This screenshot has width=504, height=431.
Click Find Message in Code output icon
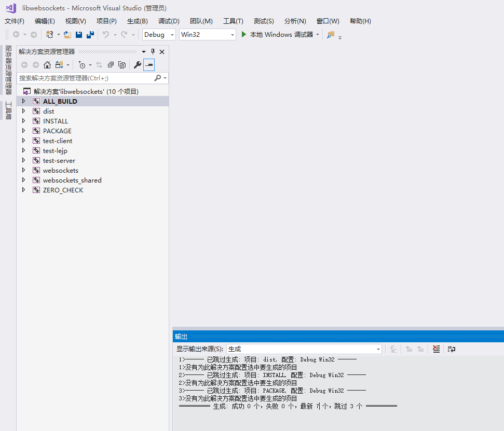coord(393,349)
